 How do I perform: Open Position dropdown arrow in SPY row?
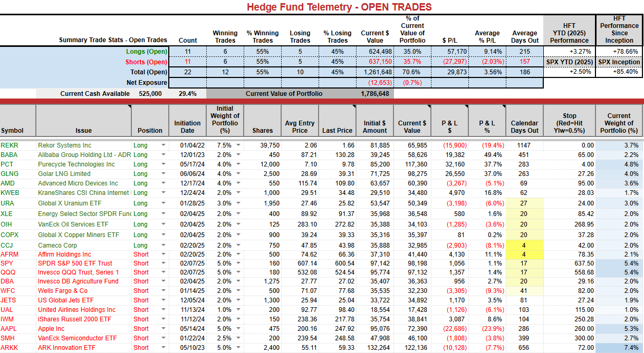163,263
